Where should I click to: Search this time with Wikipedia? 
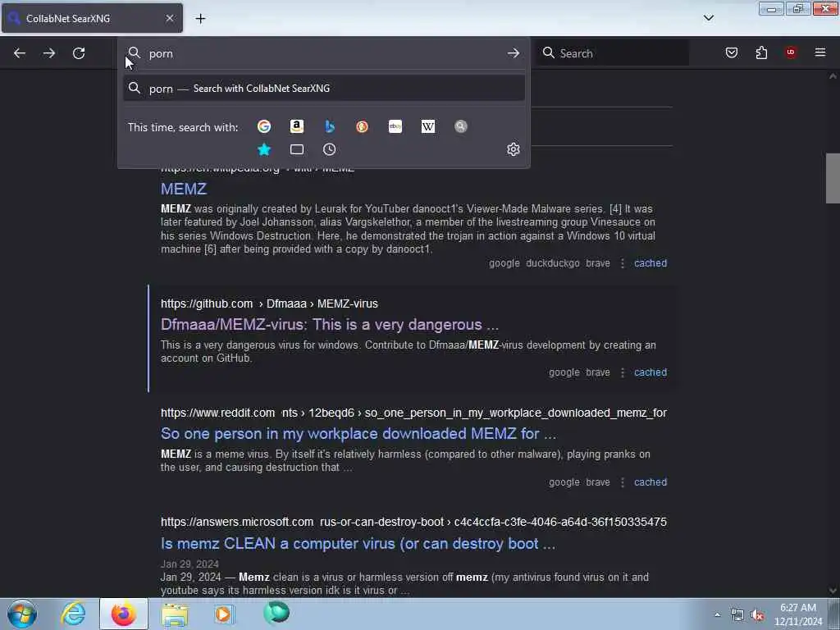coord(428,126)
